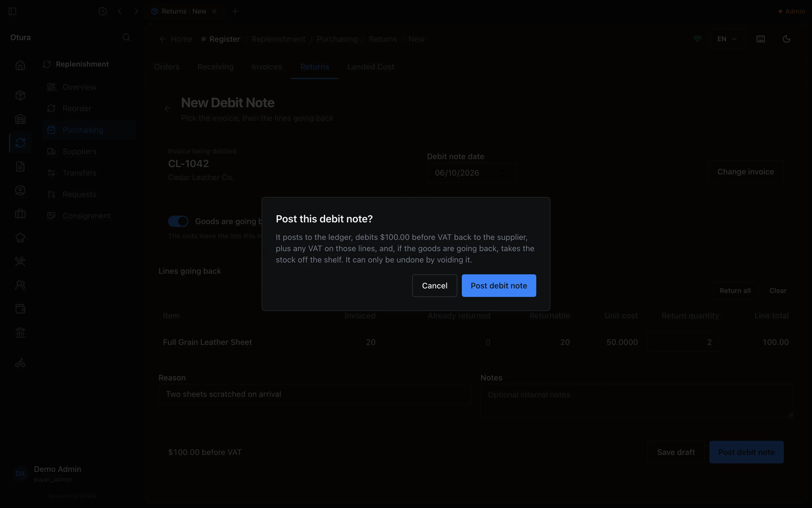Open the Home icon in sidebar rail
The width and height of the screenshot is (812, 508).
[x=20, y=65]
